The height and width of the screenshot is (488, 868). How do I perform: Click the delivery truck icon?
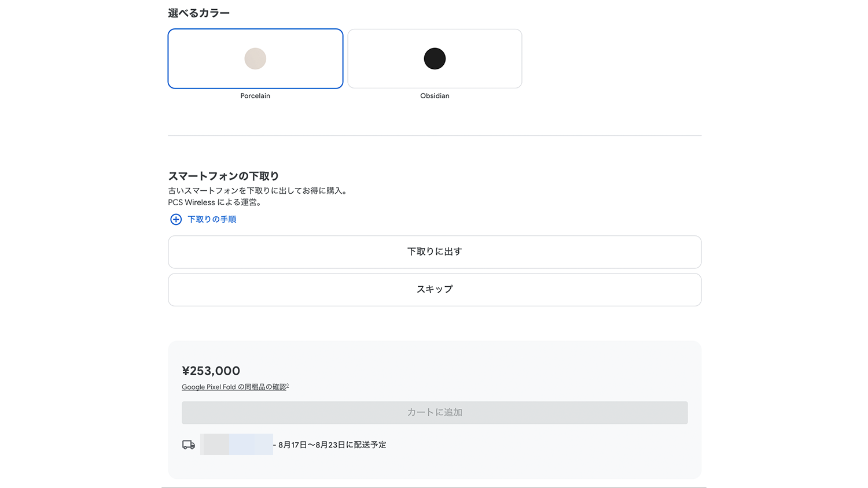tap(189, 445)
